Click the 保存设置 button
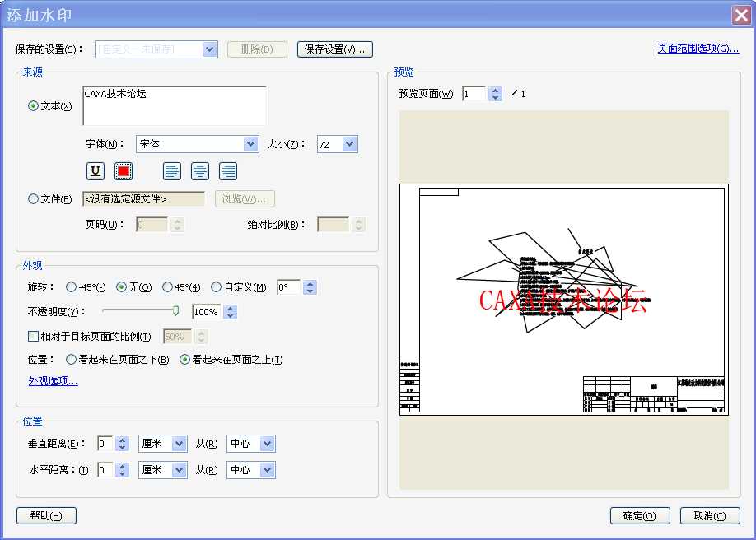Screen dimensions: 756x540 click(335, 49)
